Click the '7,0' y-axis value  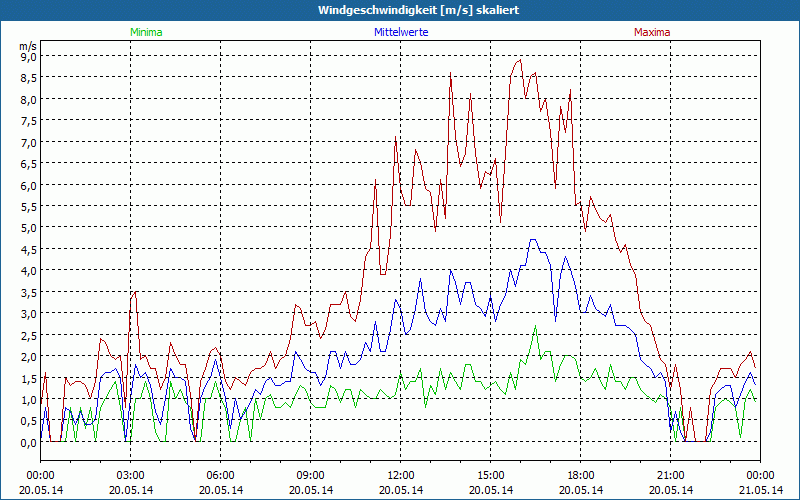click(29, 142)
